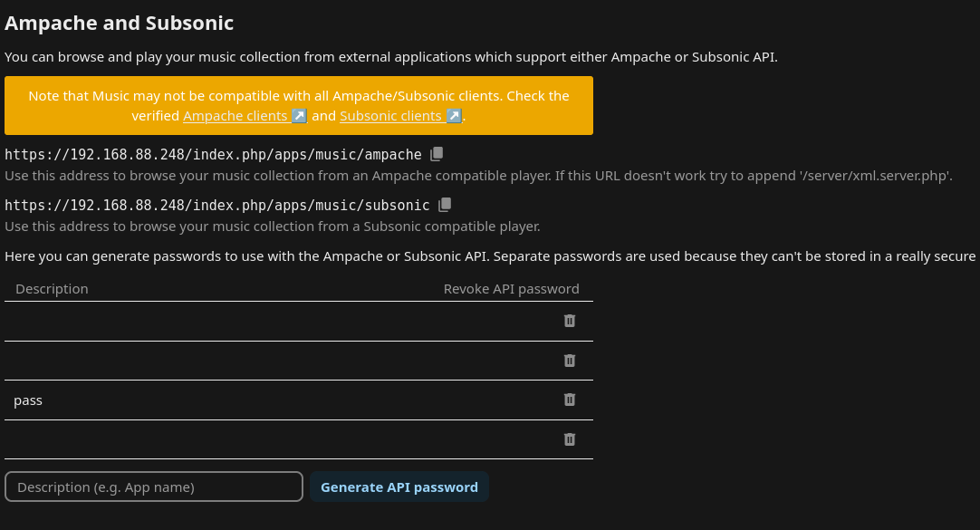Remove the last API password in the table
The height and width of the screenshot is (530, 980).
point(570,439)
